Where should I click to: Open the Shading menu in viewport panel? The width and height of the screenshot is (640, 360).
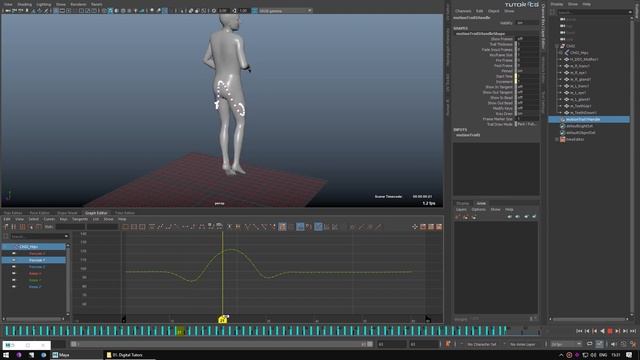(x=24, y=4)
